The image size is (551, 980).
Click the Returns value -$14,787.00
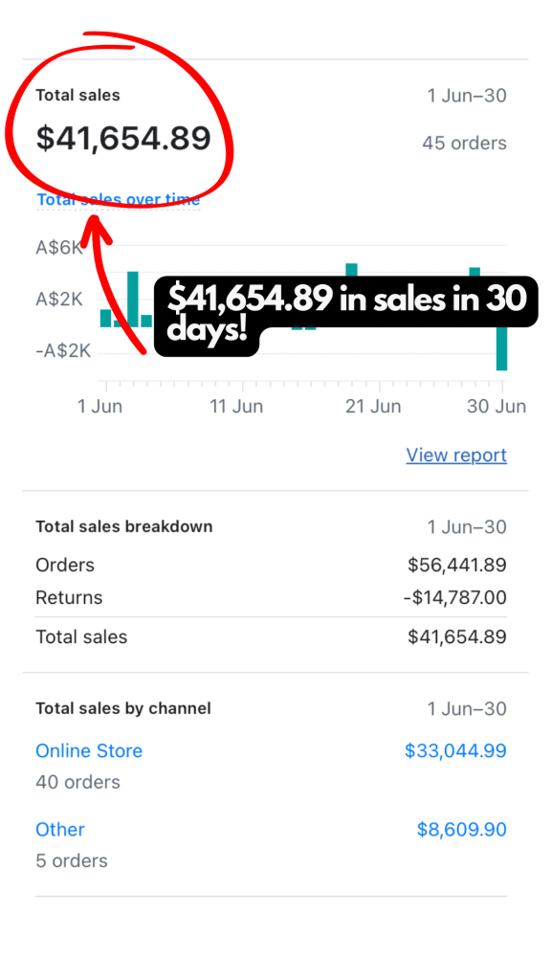pyautogui.click(x=454, y=597)
